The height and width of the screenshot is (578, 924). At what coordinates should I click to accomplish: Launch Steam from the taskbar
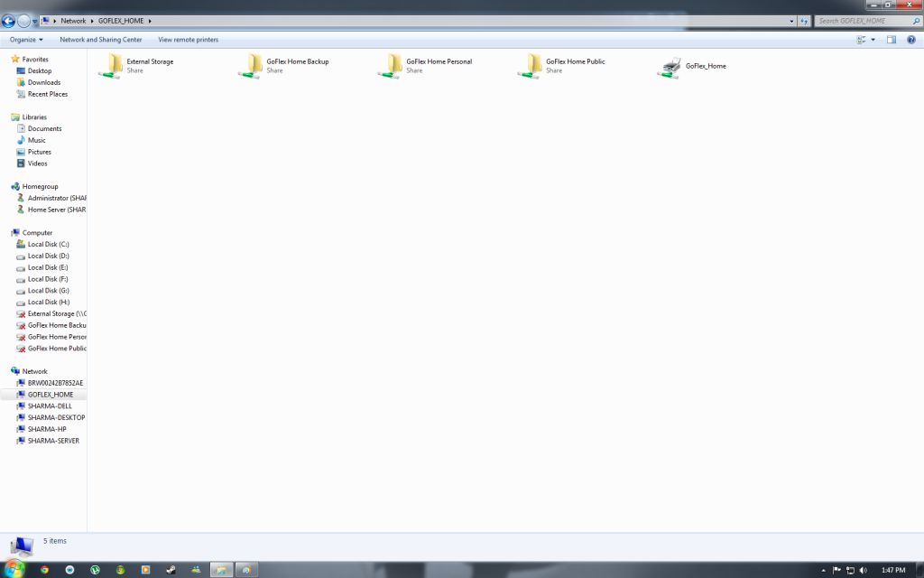point(171,570)
